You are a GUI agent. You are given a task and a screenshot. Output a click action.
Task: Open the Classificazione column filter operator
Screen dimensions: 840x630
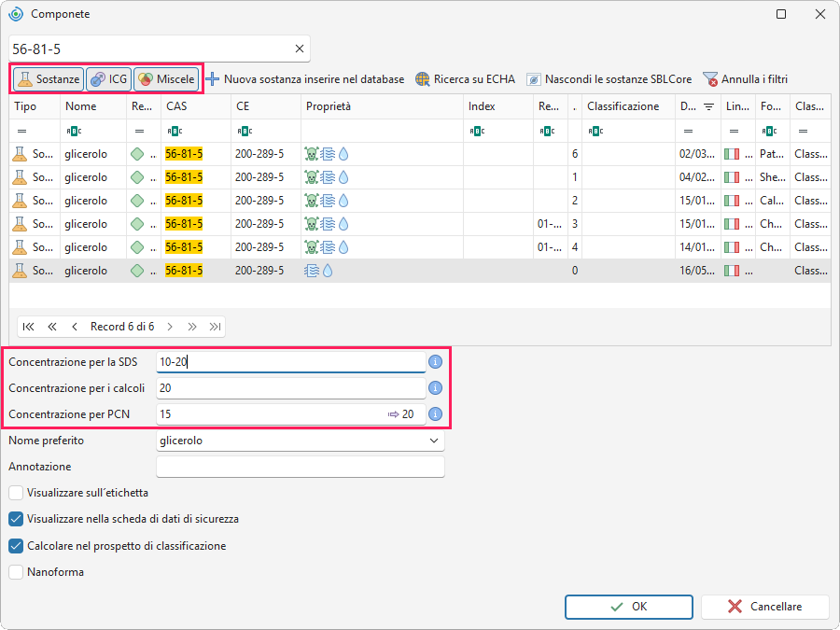pos(595,132)
